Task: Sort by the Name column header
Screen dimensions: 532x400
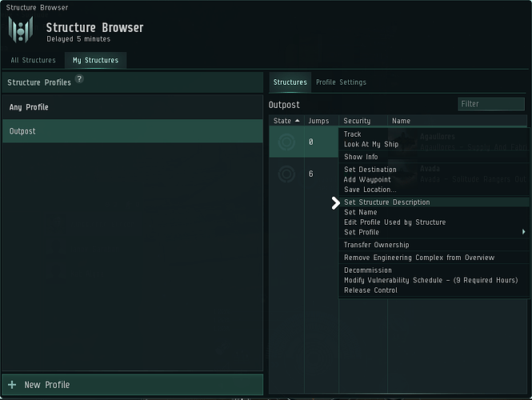Action: (458, 121)
